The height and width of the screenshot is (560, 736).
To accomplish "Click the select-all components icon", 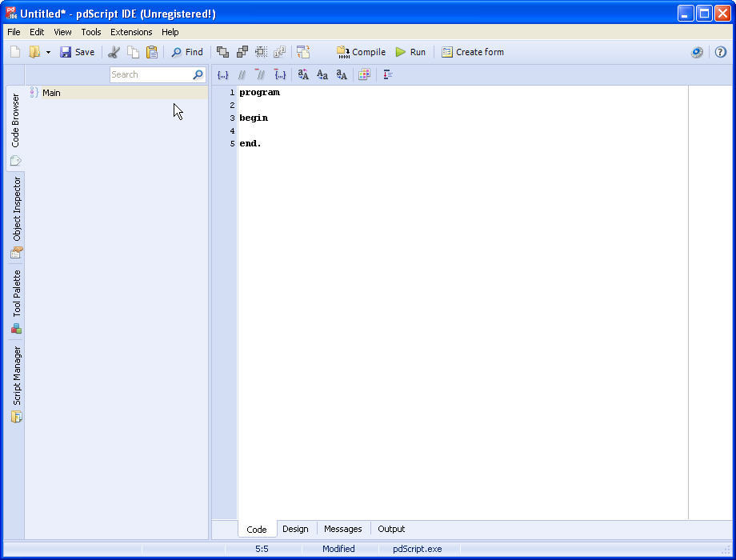I will coord(262,52).
